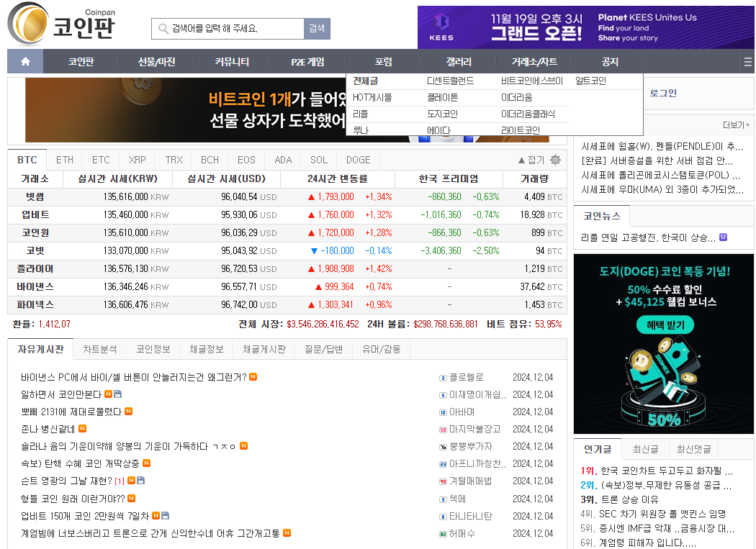Screen dimensions: 756x549
Task: Switch to the SOL price tab
Action: point(319,160)
